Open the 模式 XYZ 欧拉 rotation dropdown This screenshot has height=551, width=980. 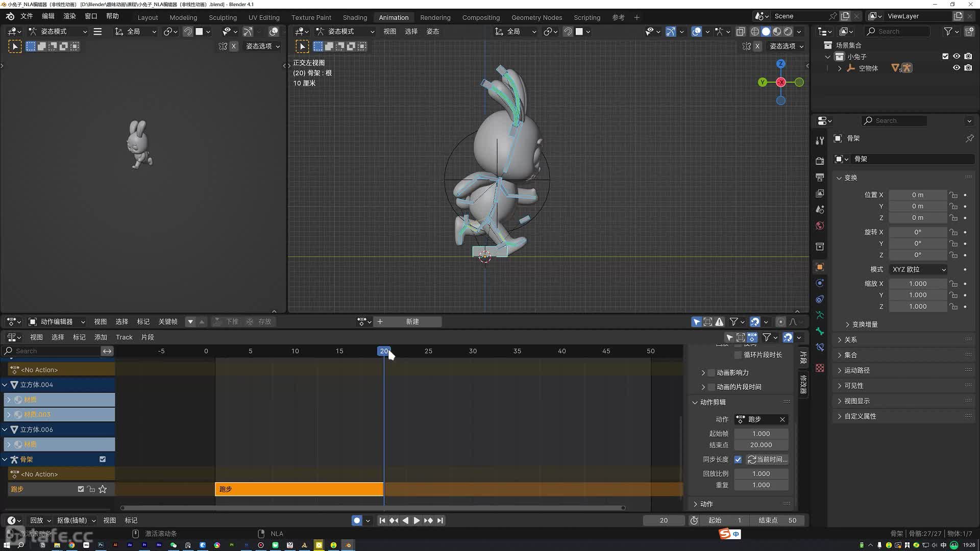click(x=918, y=269)
